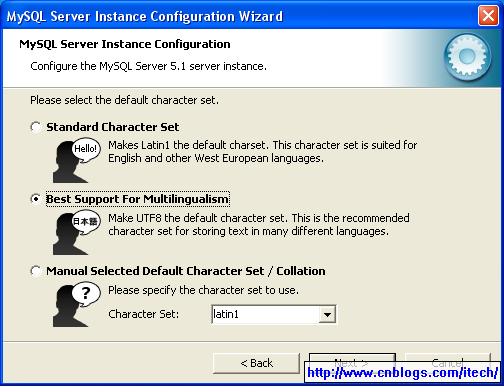Select Manual Selected Default Character Set option
The height and width of the screenshot is (386, 504).
(36, 271)
